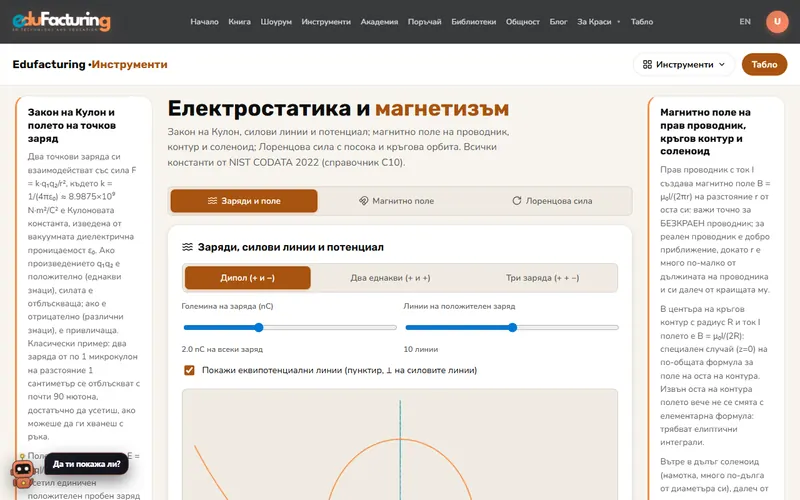Click the Магнитно поле на прав проводник heading
Image resolution: width=800 pixels, height=500 pixels.
705,132
